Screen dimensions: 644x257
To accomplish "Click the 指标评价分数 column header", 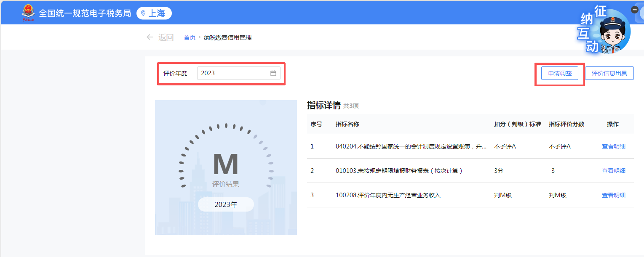I will coord(566,124).
